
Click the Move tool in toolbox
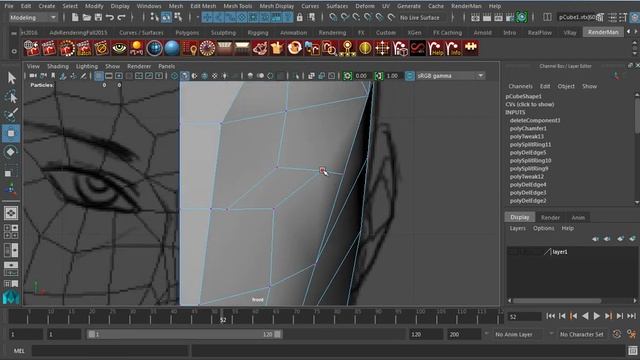click(x=11, y=133)
